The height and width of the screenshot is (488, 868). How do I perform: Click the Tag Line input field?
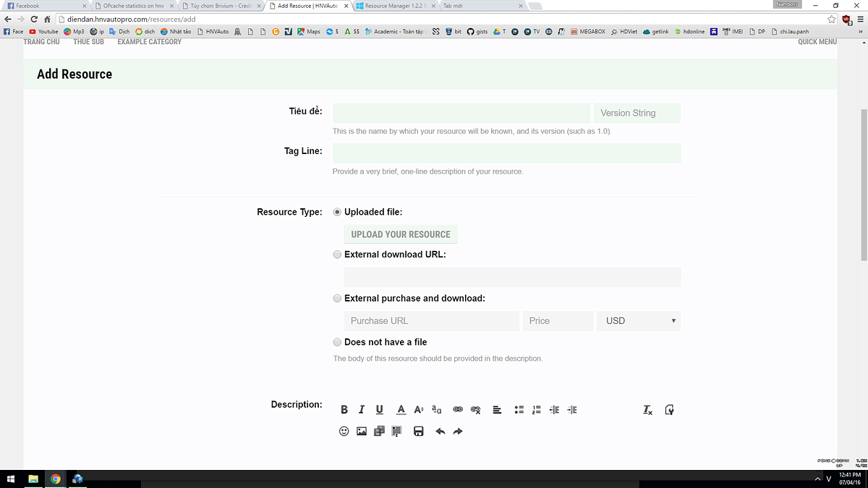506,153
